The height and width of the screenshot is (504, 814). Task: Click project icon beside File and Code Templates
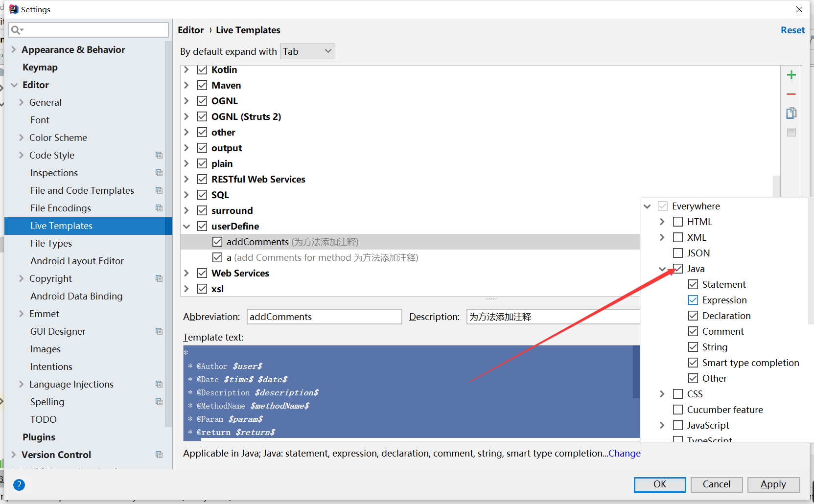tap(159, 190)
